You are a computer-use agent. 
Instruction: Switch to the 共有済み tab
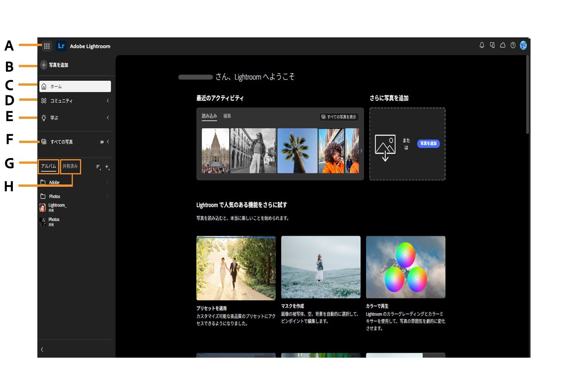71,166
